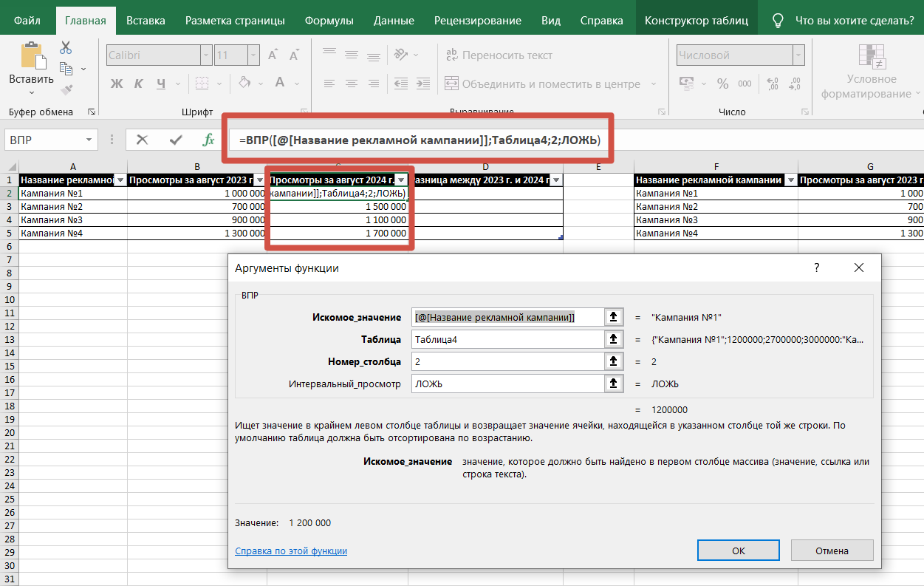Switch to the Конструктор таблиц tab
This screenshot has width=924, height=586.
click(697, 21)
